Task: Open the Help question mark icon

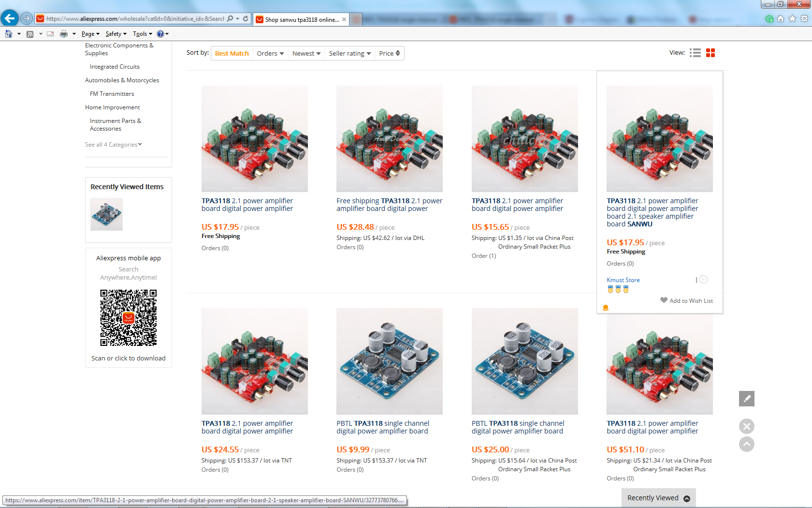Action: (160, 34)
